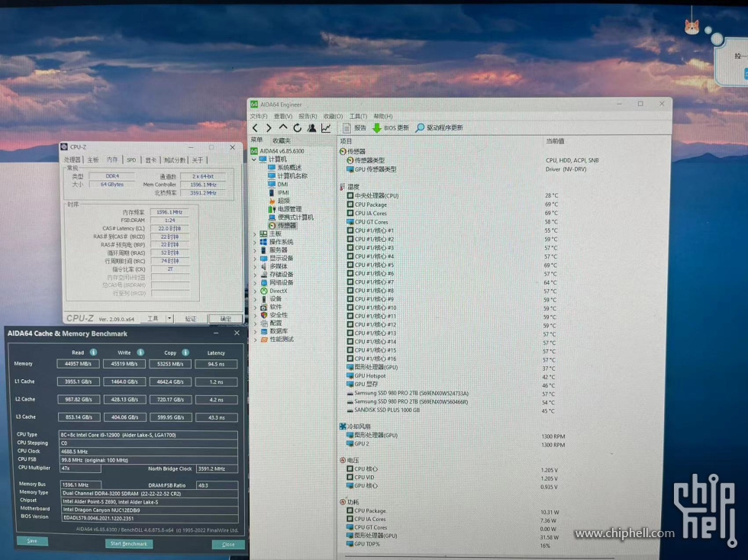
Task: Click Write info icon in benchmark window
Action: click(x=140, y=352)
